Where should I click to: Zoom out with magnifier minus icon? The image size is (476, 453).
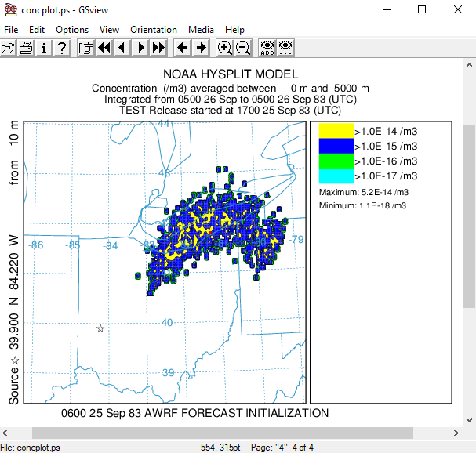(x=242, y=48)
